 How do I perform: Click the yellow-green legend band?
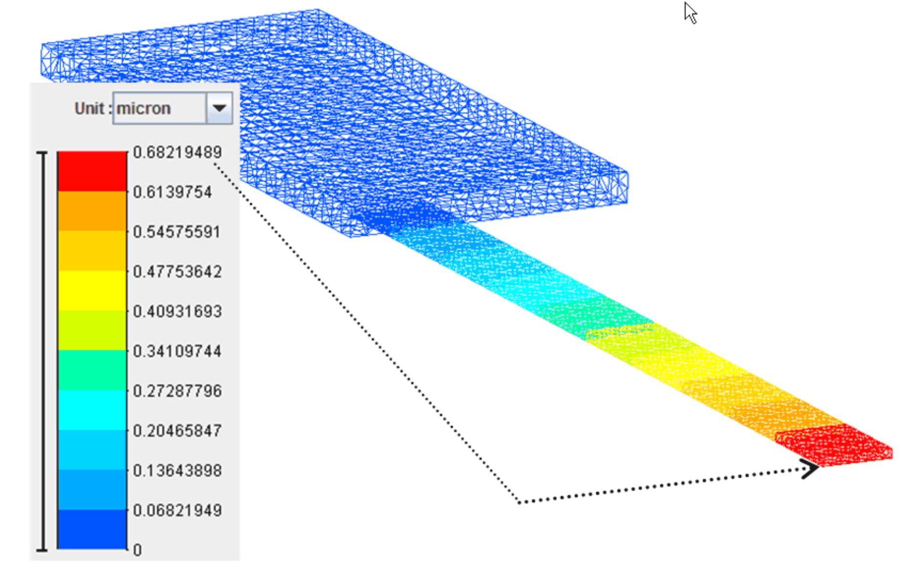[x=92, y=330]
